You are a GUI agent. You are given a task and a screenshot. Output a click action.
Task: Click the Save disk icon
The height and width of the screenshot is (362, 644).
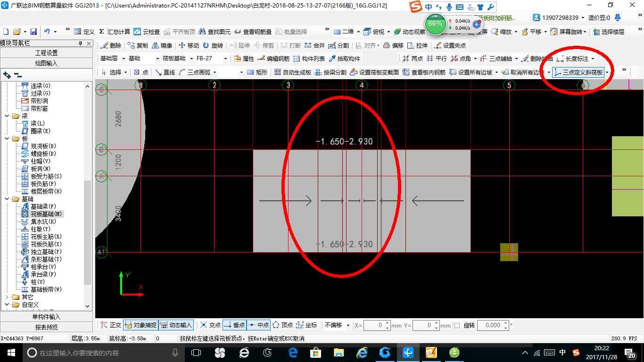[33, 32]
